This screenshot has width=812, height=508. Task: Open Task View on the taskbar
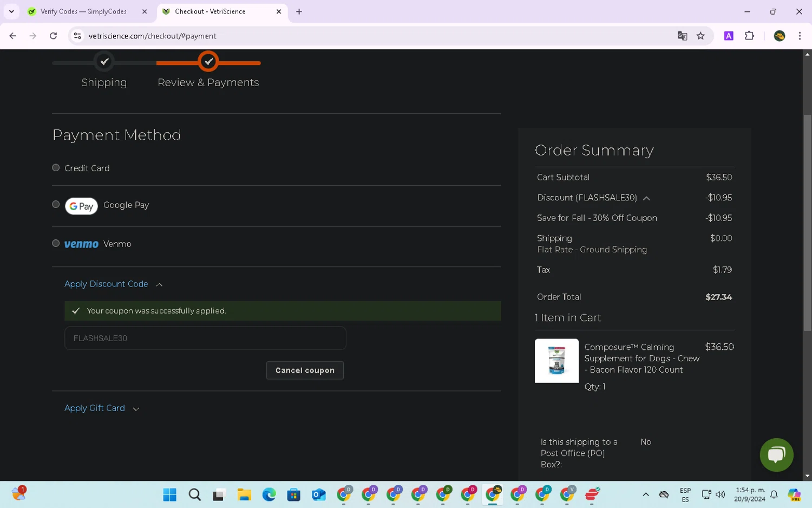219,494
